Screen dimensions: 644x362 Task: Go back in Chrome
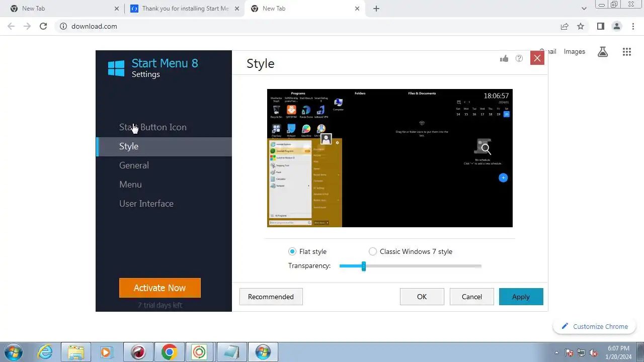click(x=11, y=26)
